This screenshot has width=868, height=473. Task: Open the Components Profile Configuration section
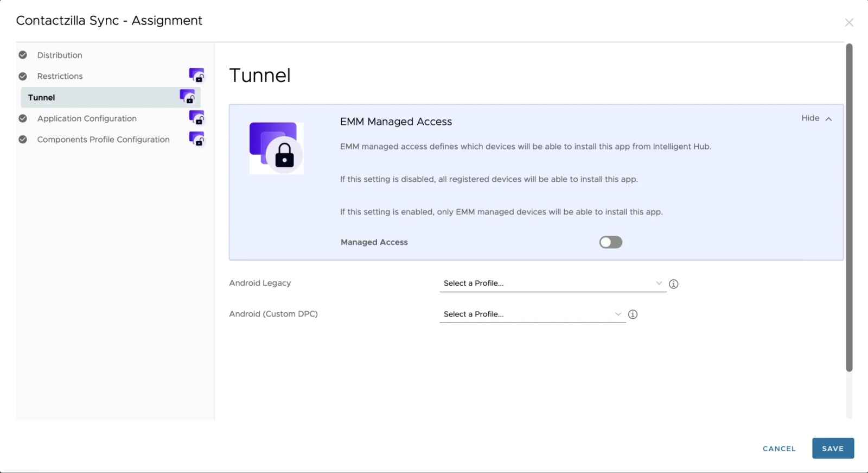click(x=103, y=140)
